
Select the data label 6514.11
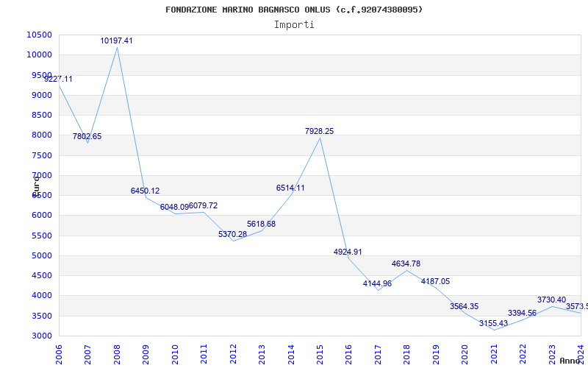click(290, 188)
